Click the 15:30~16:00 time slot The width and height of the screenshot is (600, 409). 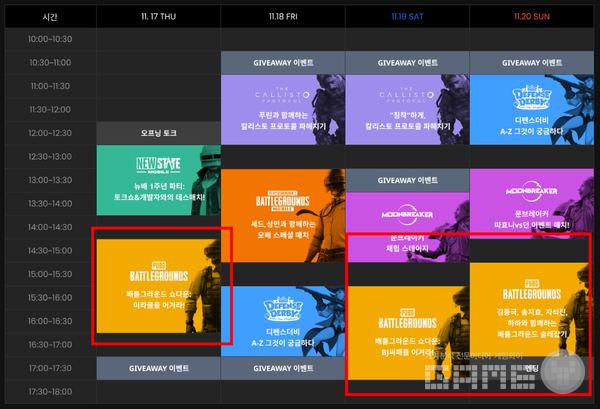pos(50,298)
